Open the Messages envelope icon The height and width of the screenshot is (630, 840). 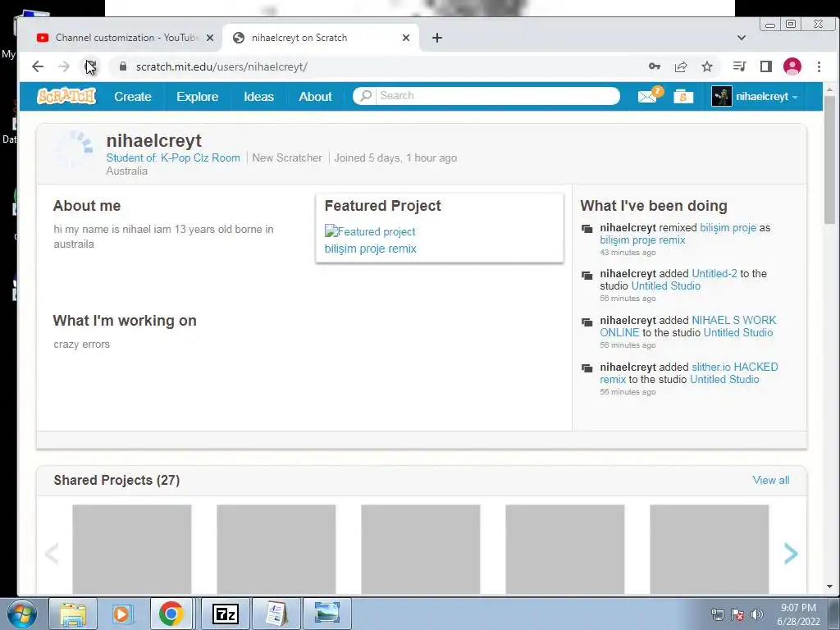[x=648, y=97]
